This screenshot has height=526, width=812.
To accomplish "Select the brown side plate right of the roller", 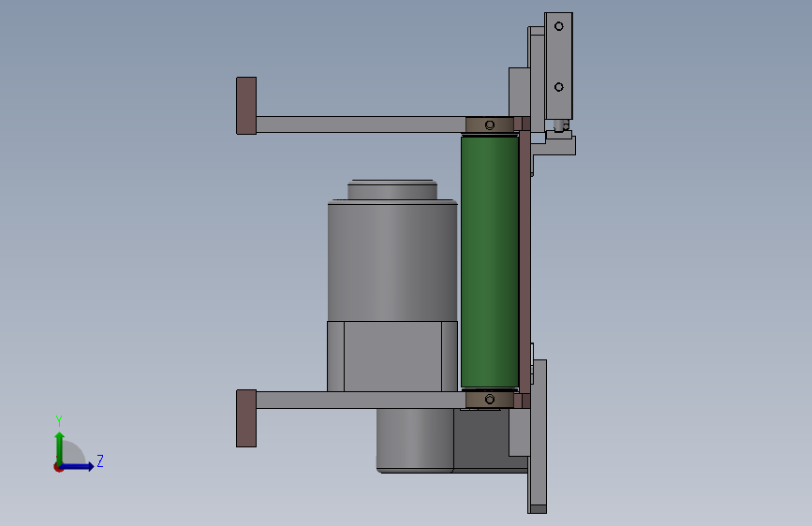I will pos(524,261).
